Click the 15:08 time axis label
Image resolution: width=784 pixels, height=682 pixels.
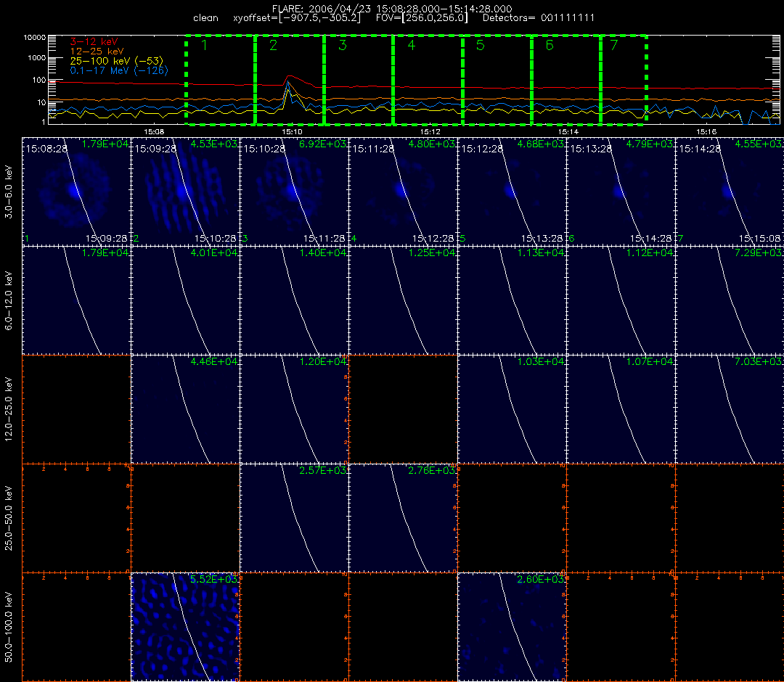154,131
